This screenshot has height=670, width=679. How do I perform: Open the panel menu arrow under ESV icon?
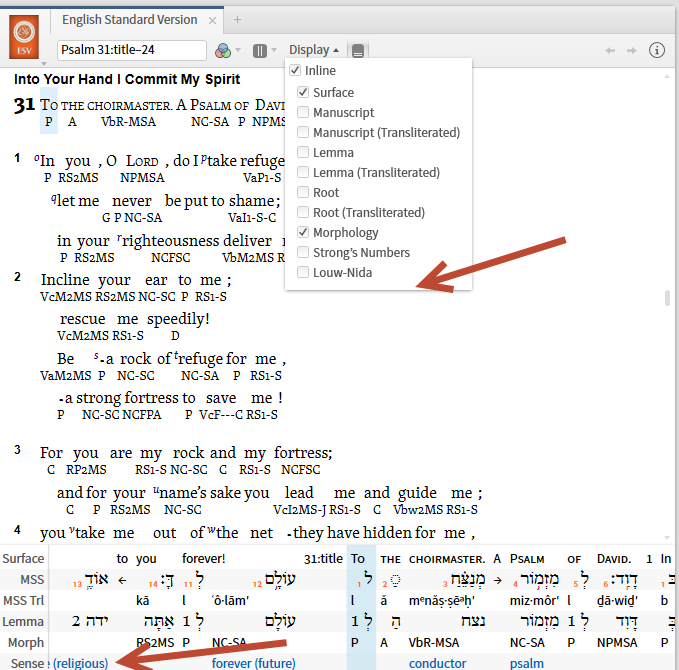pos(44,63)
